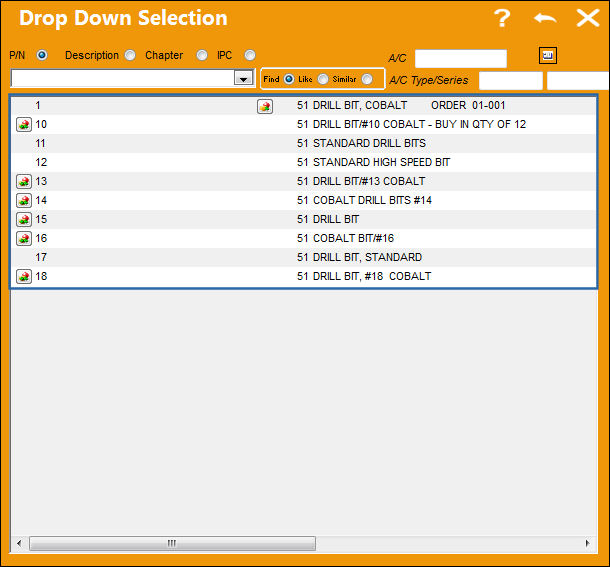Select the Like radio option
The width and height of the screenshot is (610, 567).
point(323,79)
